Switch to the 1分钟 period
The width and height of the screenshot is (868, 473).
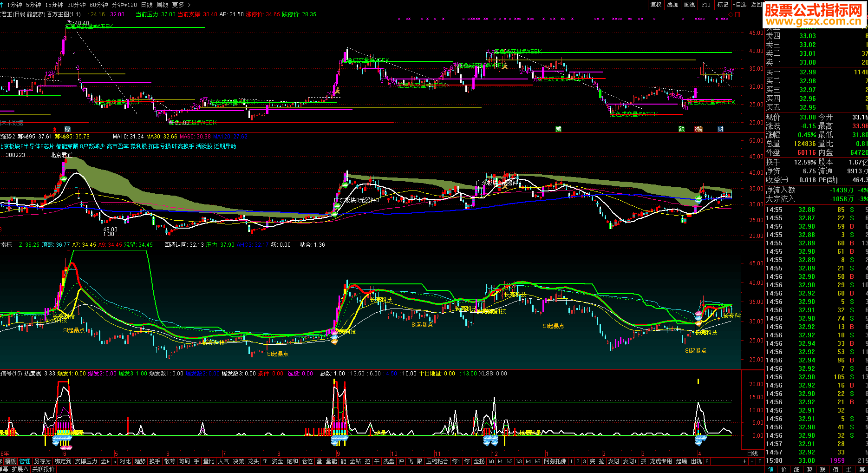[x=14, y=5]
